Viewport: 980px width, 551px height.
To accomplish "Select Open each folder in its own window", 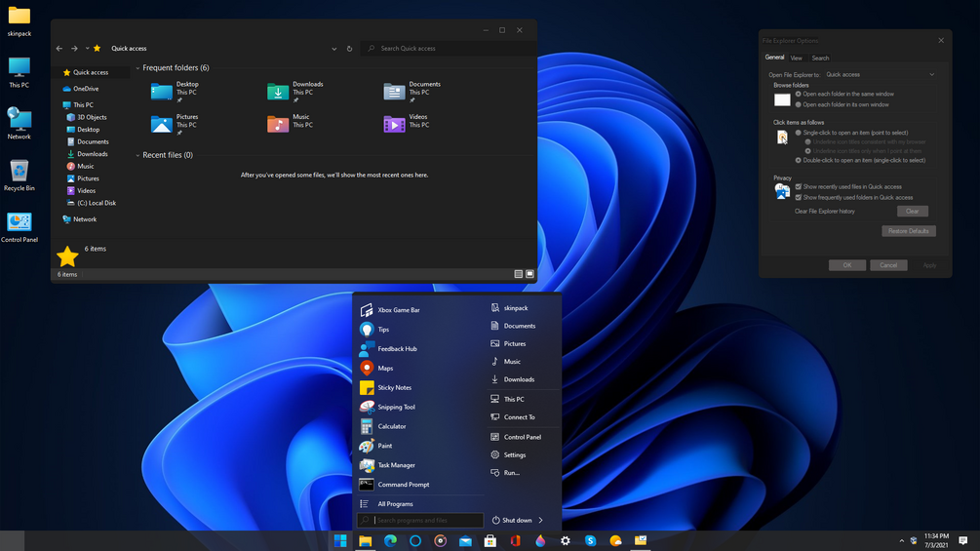I will (x=798, y=105).
